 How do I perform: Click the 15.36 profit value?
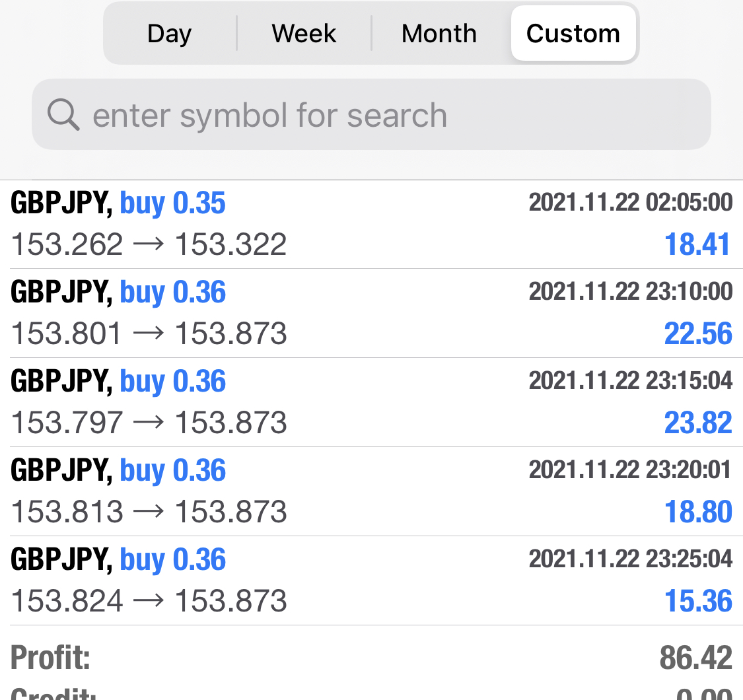click(697, 601)
